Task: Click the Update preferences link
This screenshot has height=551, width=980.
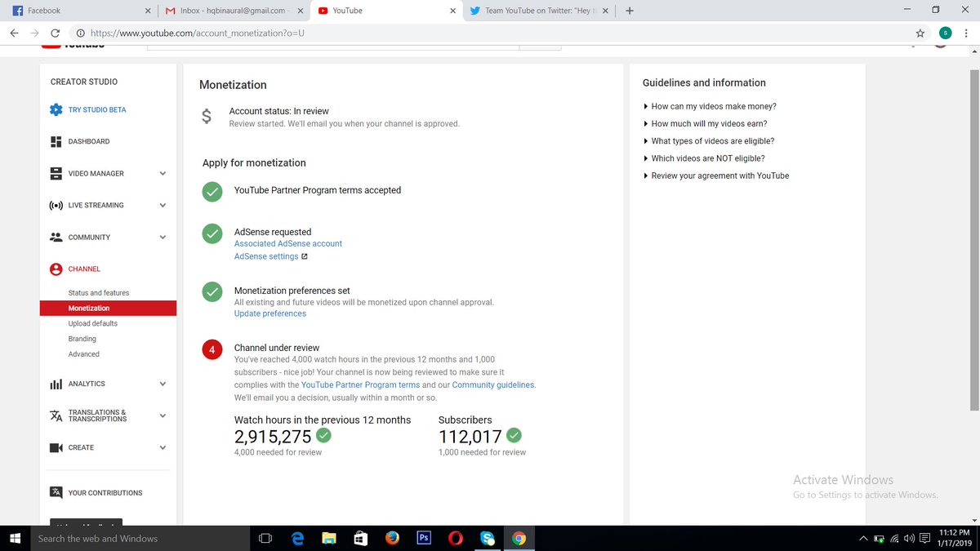Action: [x=270, y=313]
